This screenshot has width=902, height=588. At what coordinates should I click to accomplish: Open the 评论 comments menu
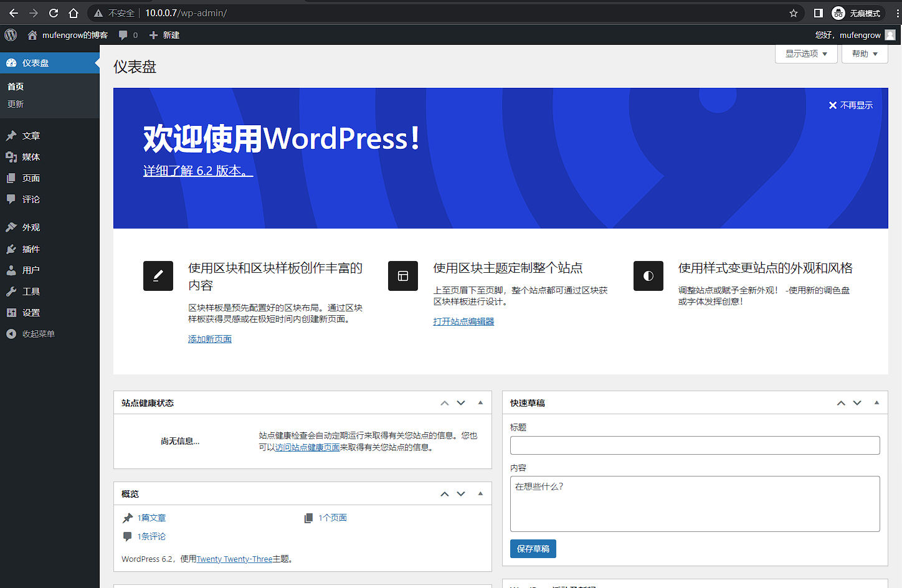point(50,199)
